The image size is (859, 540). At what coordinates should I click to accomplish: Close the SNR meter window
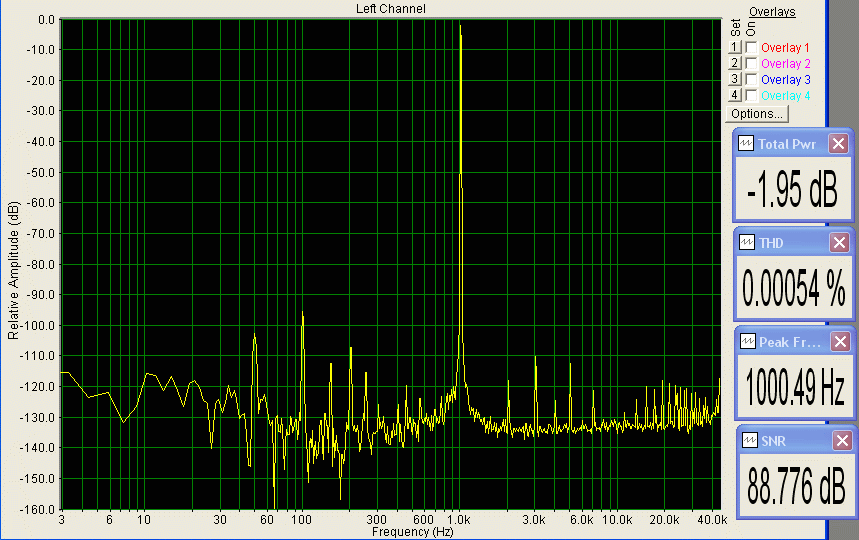pos(842,440)
